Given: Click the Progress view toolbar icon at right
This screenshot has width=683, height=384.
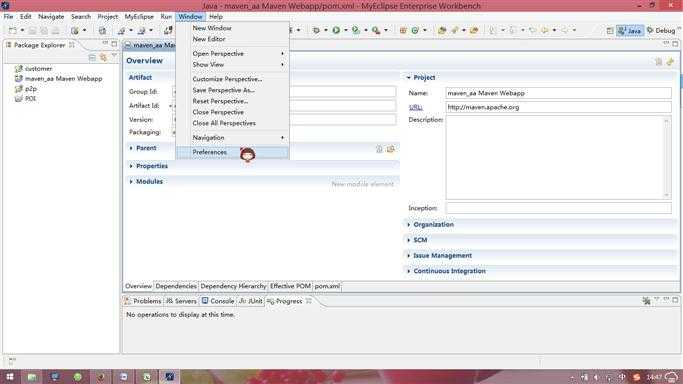Looking at the screenshot, I should (x=646, y=300).
